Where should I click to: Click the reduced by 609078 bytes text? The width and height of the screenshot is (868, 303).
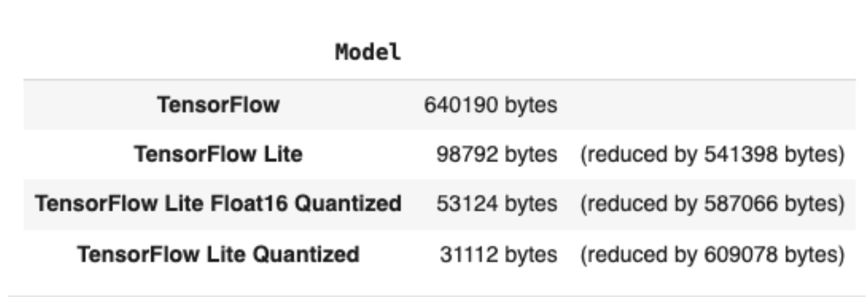[x=711, y=255]
